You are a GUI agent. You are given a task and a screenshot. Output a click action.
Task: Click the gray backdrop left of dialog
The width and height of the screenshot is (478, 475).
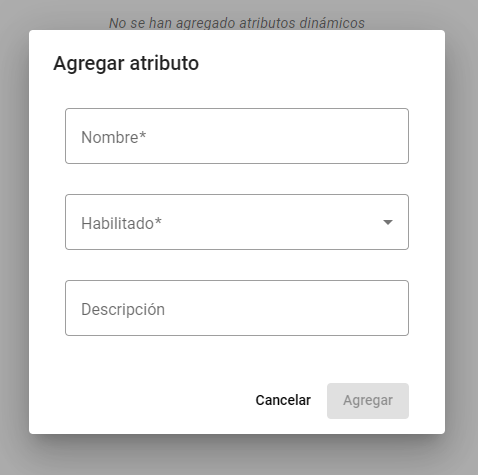14,233
